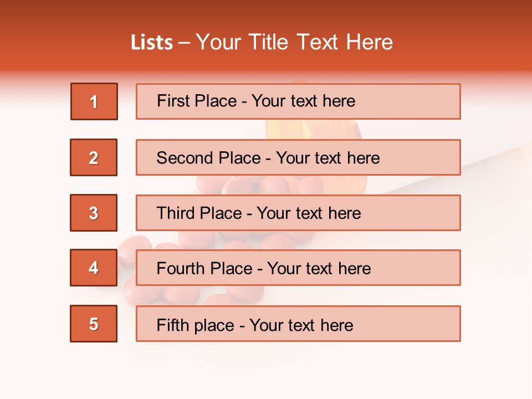Click the number 3 square
Image resolution: width=532 pixels, height=399 pixels.
click(x=94, y=213)
